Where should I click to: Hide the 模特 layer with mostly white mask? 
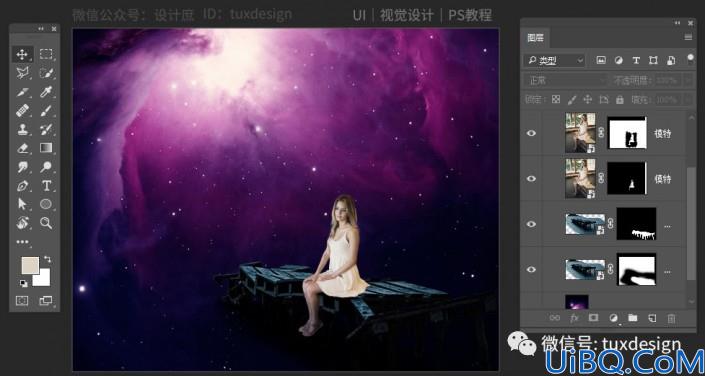pyautogui.click(x=531, y=133)
